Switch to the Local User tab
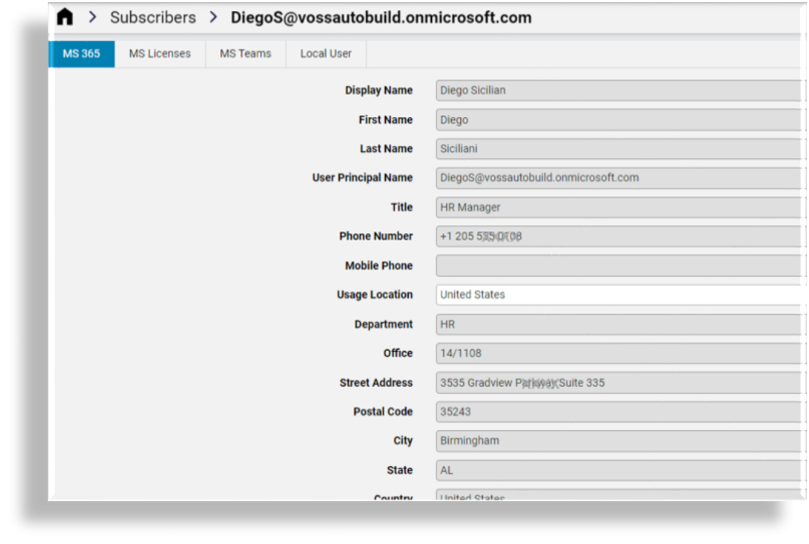Screen dimensions: 809x544 pyautogui.click(x=326, y=54)
